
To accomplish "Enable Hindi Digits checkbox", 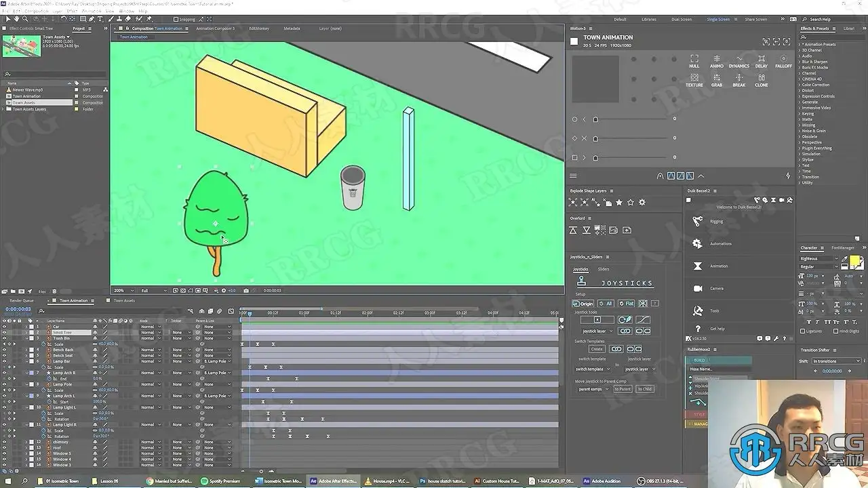I will coord(834,331).
